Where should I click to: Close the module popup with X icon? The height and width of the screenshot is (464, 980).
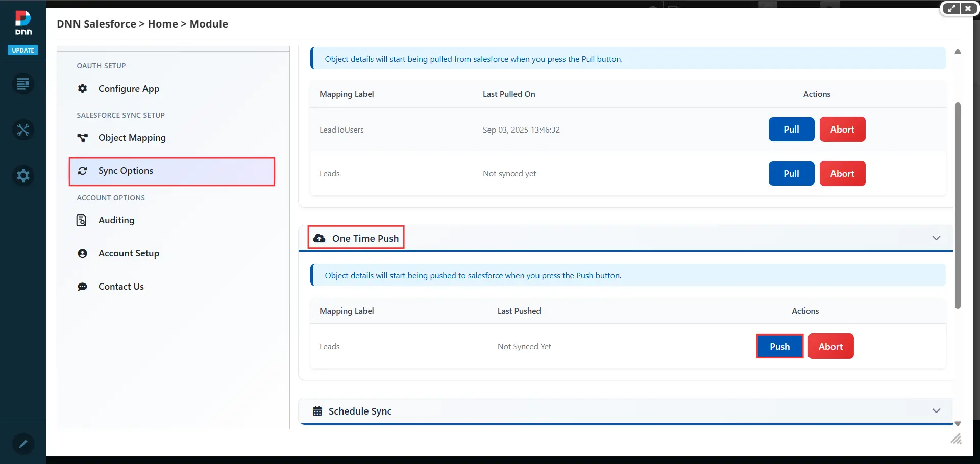click(968, 8)
